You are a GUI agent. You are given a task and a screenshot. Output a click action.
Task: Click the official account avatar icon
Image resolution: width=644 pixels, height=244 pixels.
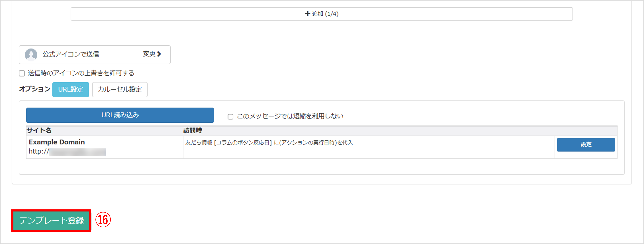point(31,54)
